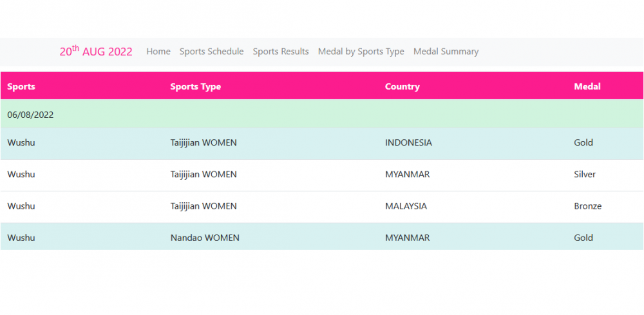
Task: Navigate to the Medal Summary page
Action: [x=446, y=52]
